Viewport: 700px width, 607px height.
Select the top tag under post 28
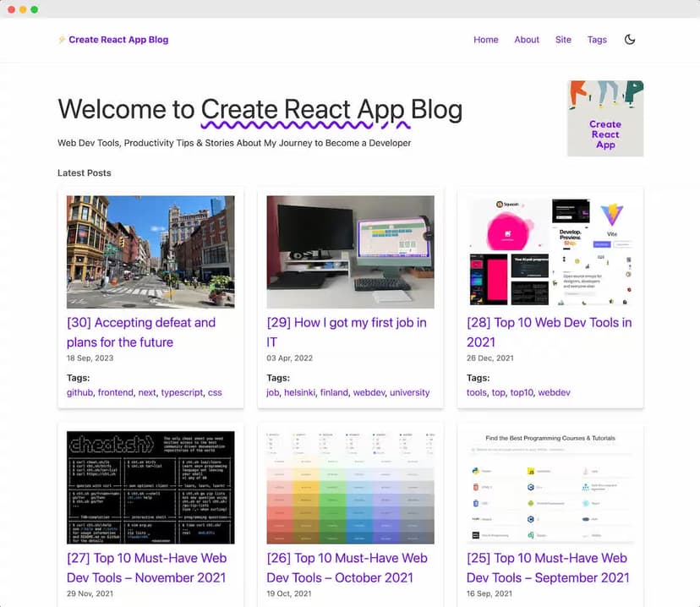(x=498, y=392)
